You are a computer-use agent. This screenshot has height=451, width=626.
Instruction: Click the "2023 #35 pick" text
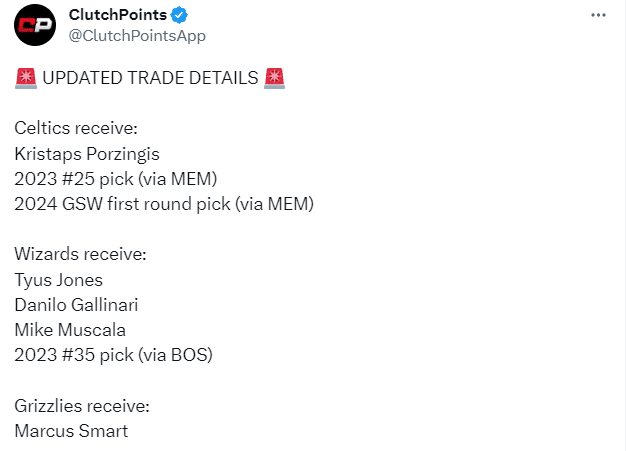[78, 354]
